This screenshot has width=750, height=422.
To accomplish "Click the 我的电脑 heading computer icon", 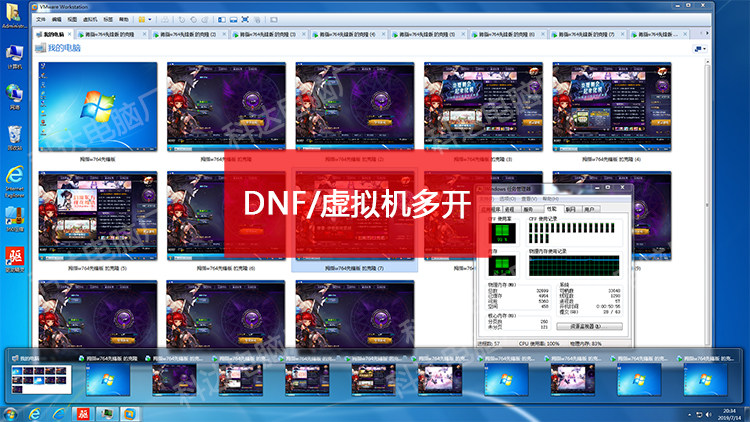I will click(40, 48).
